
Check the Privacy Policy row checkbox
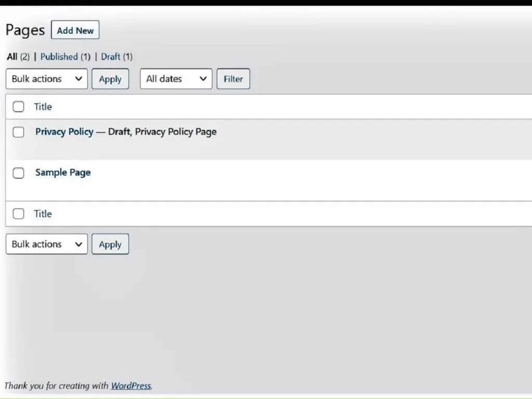(x=18, y=132)
